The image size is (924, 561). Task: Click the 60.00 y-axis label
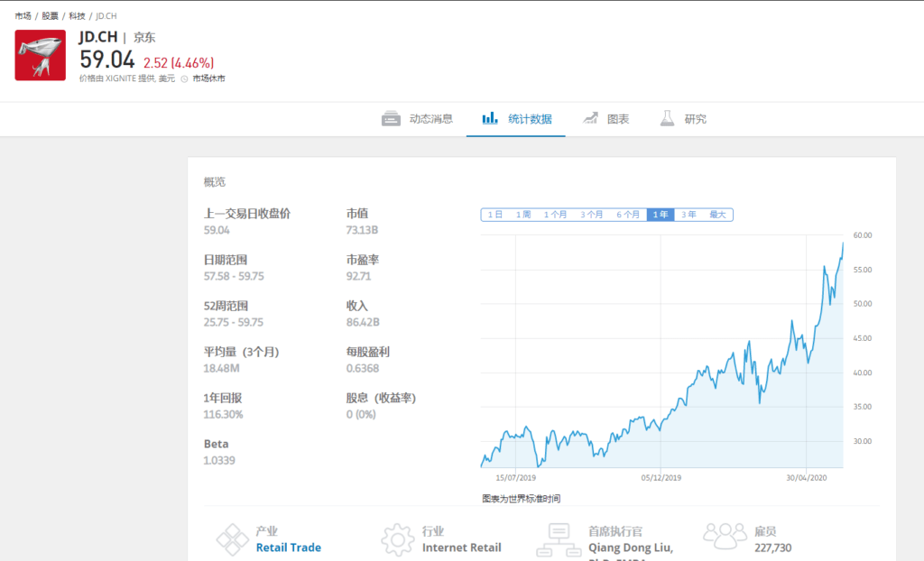[862, 235]
